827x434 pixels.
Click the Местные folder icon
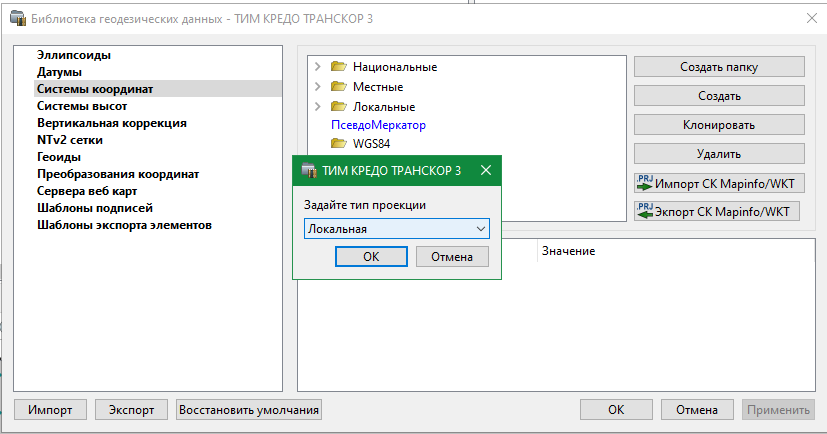(339, 86)
